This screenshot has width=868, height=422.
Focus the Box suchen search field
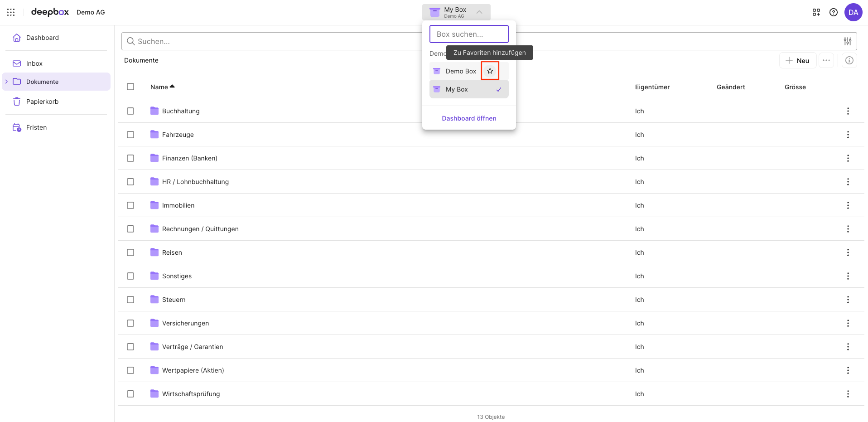point(469,34)
